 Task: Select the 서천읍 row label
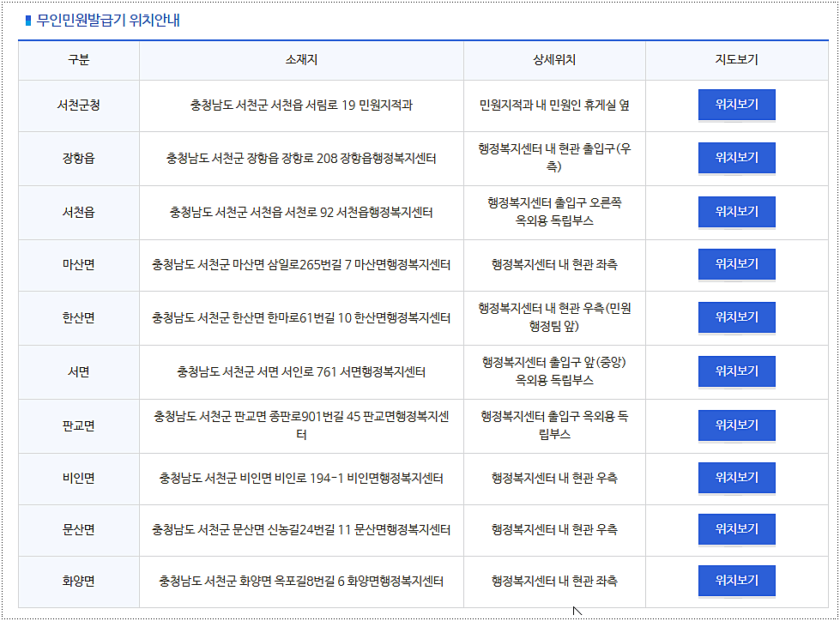pyautogui.click(x=79, y=213)
